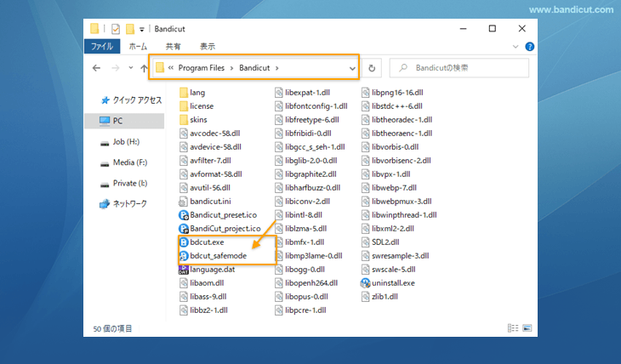
Task: Click the Program Files breadcrumb in address bar
Action: (200, 67)
